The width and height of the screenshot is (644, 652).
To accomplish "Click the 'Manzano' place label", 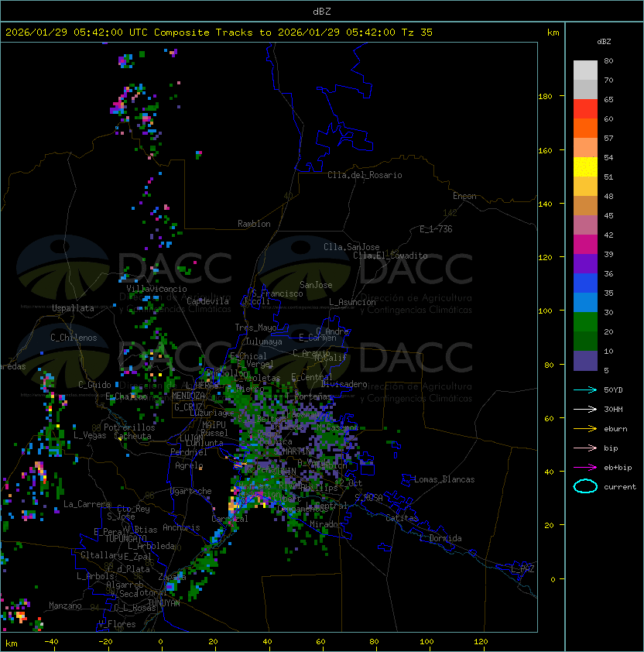I will [65, 606].
